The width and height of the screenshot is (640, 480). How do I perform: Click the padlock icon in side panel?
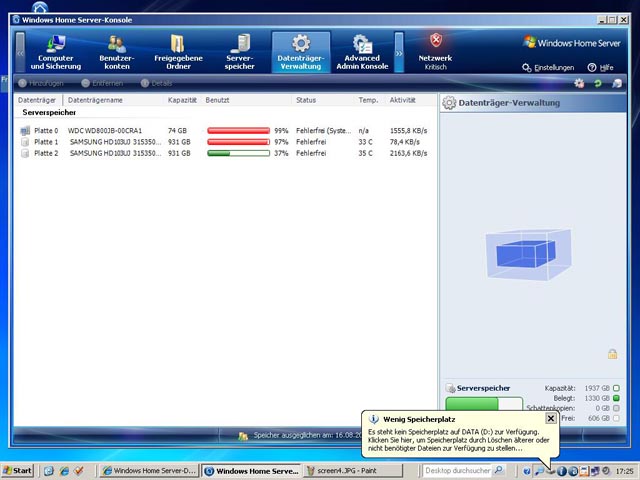[612, 354]
